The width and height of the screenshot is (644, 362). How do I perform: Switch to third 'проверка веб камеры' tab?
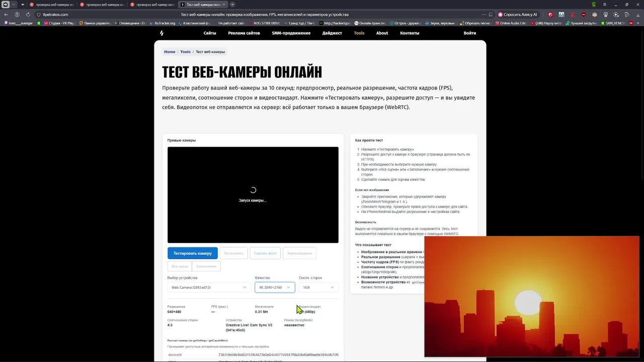point(152,5)
